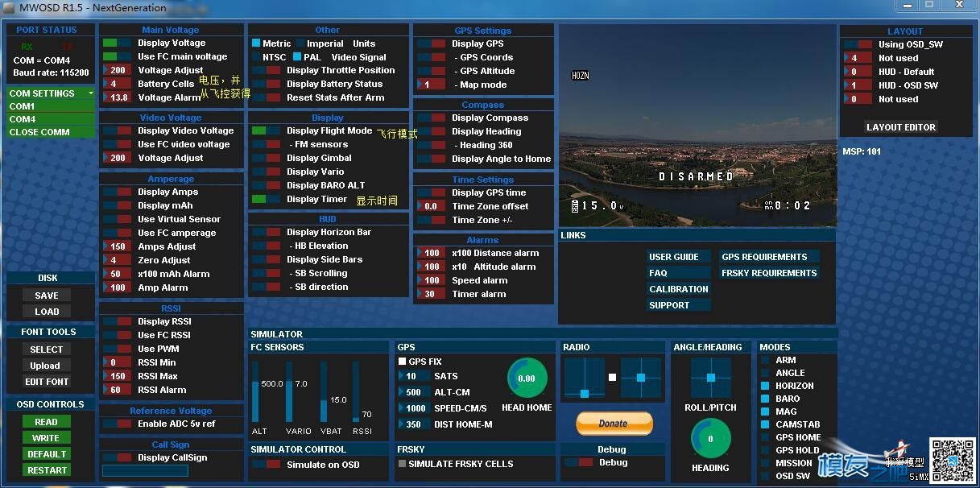Select Imperial units
980x488 pixels.
300,43
